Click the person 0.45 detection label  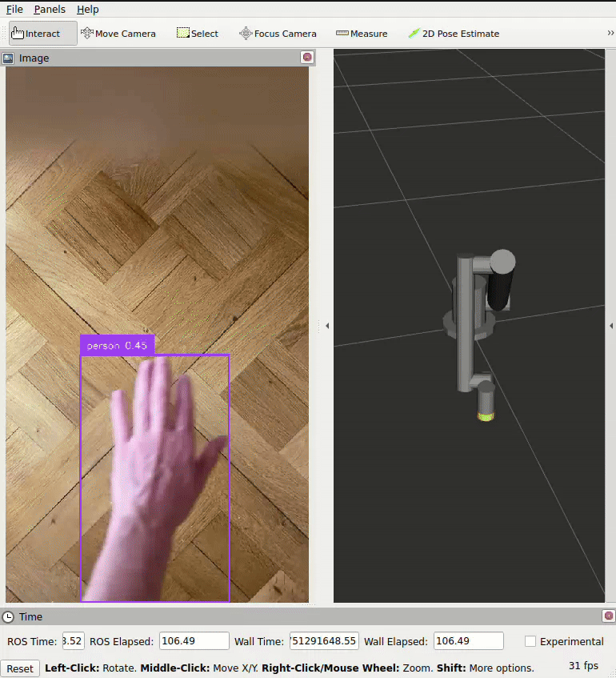pos(117,345)
